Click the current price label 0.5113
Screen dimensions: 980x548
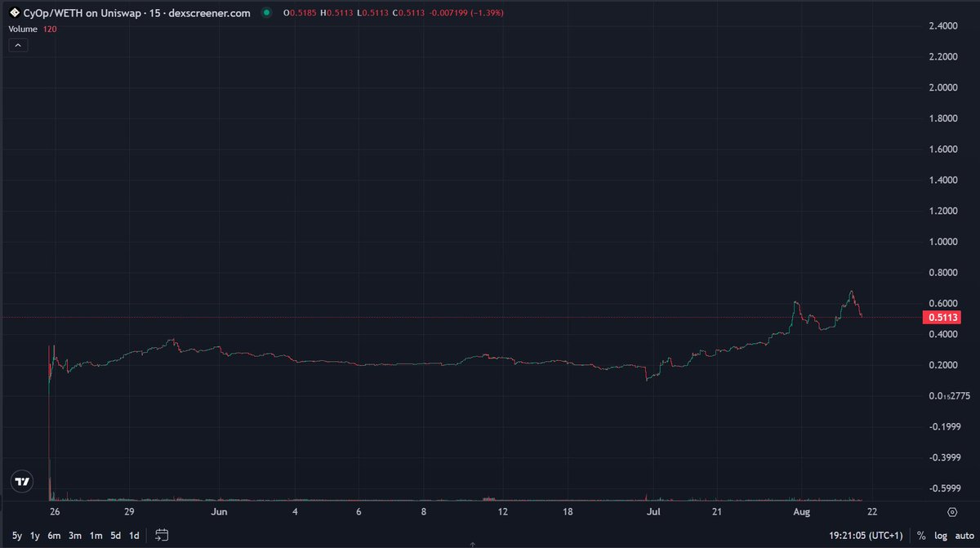pyautogui.click(x=943, y=318)
